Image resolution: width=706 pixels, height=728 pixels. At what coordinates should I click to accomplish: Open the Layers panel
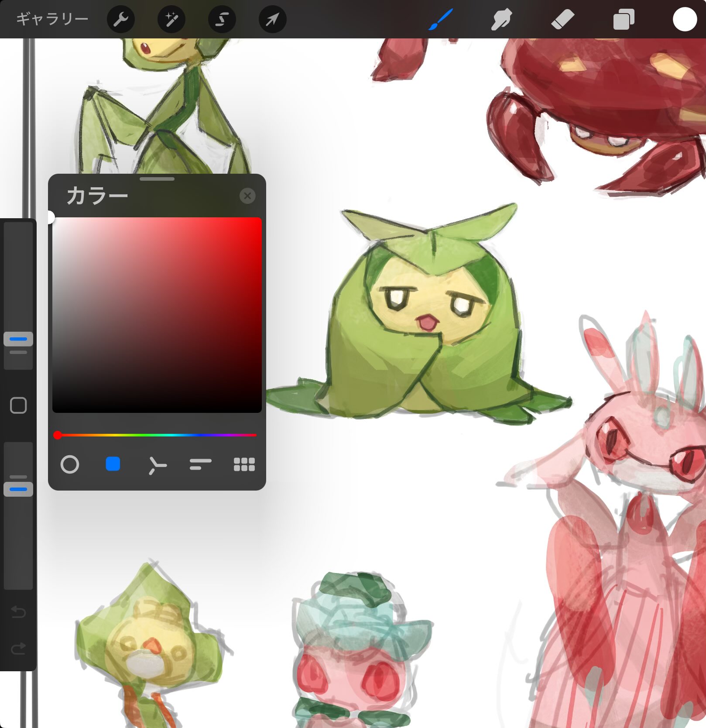[624, 20]
